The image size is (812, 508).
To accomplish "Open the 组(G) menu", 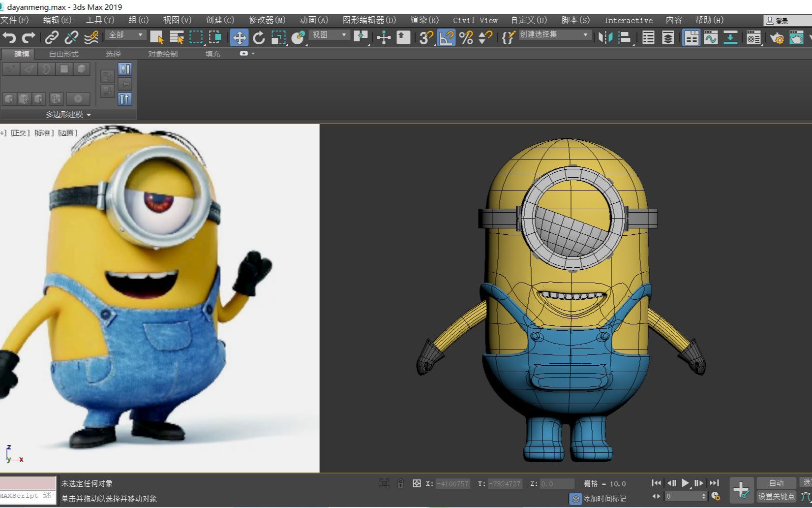I will [x=138, y=20].
